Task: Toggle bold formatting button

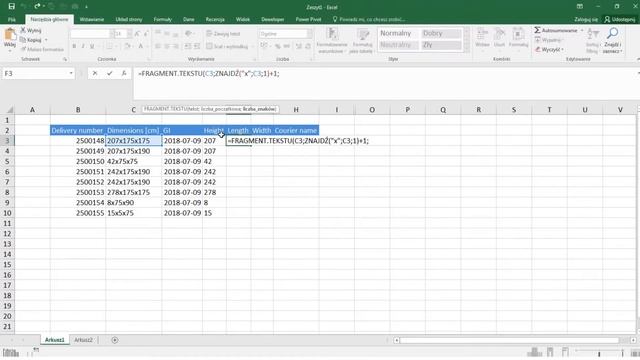Action: (74, 47)
